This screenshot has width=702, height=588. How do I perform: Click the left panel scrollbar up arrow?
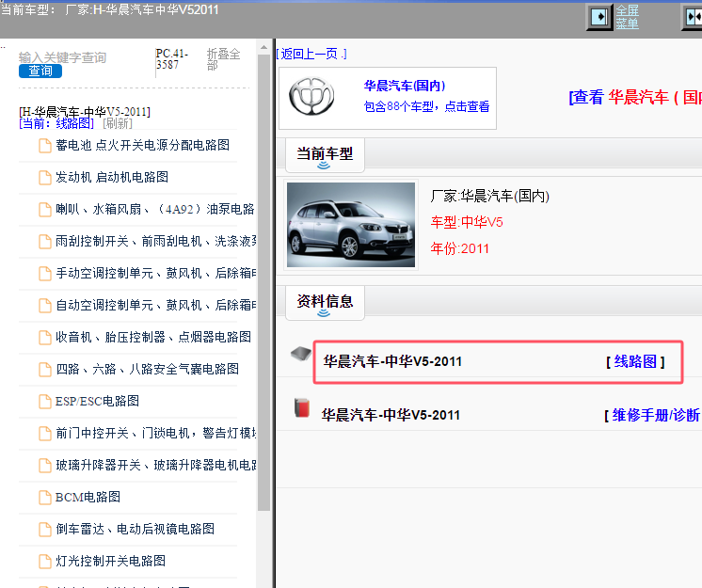(x=263, y=47)
